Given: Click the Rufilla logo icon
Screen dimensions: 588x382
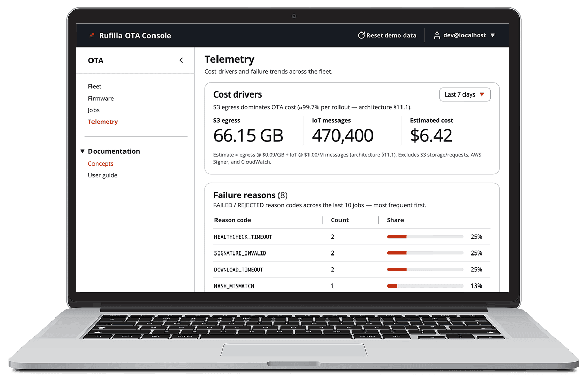Looking at the screenshot, I should click(x=92, y=35).
